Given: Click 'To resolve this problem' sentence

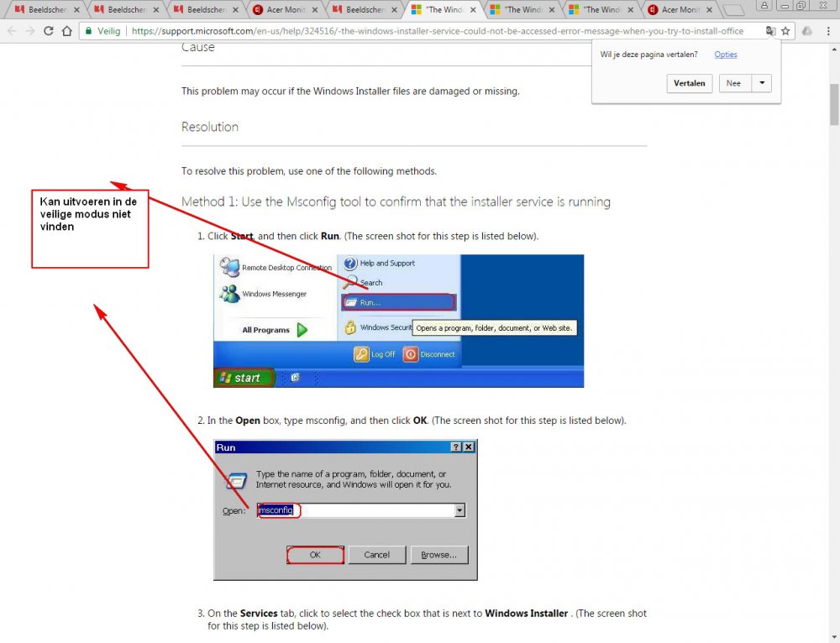Looking at the screenshot, I should pyautogui.click(x=309, y=171).
